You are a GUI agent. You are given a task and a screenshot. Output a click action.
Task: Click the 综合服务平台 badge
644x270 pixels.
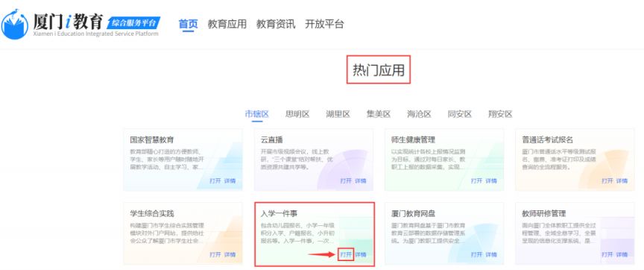(134, 22)
